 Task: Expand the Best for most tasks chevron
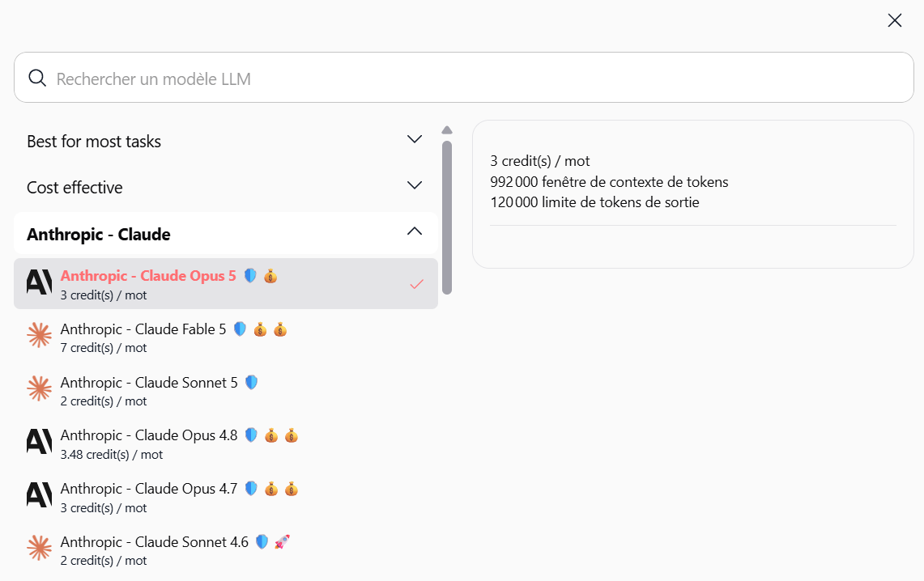point(415,139)
